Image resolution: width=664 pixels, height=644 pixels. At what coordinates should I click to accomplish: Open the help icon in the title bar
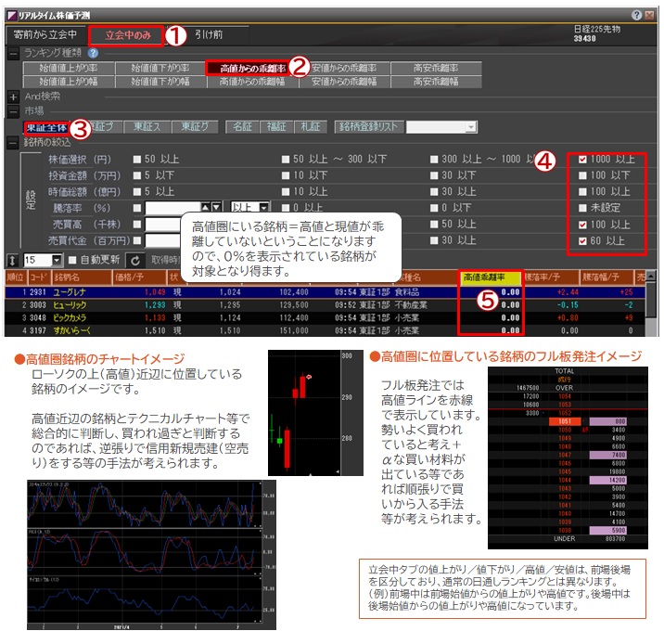tap(636, 15)
